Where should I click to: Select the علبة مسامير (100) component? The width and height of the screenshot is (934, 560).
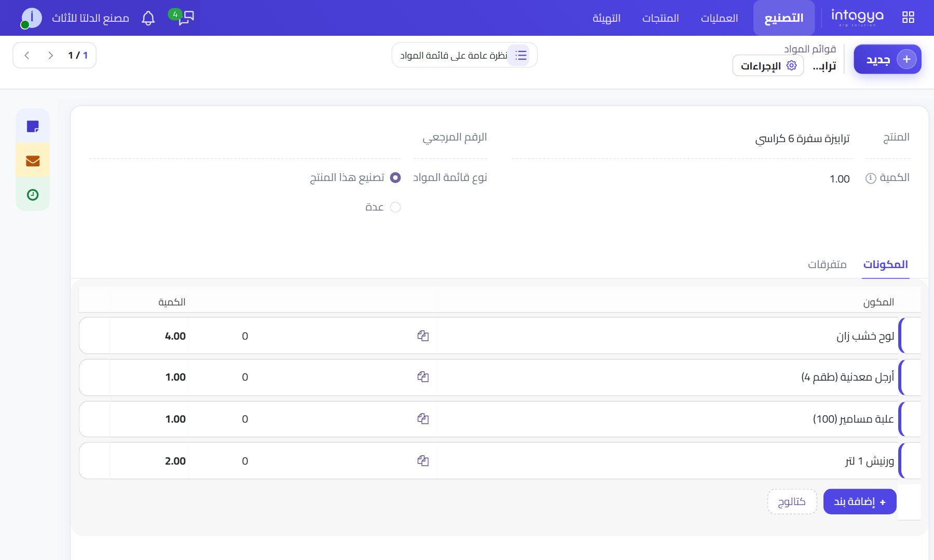pyautogui.click(x=854, y=419)
